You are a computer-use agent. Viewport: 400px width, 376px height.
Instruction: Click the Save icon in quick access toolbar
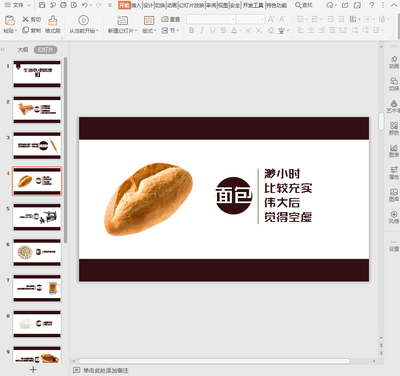tap(42, 5)
